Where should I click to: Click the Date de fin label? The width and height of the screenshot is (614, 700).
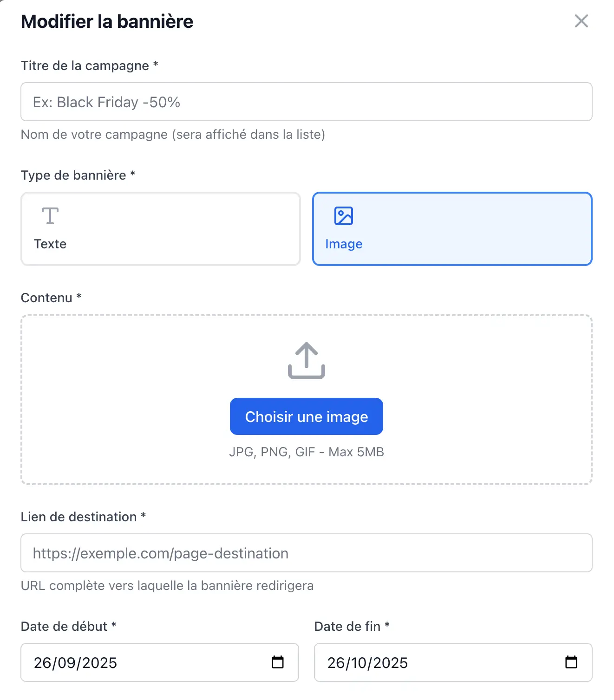point(347,626)
